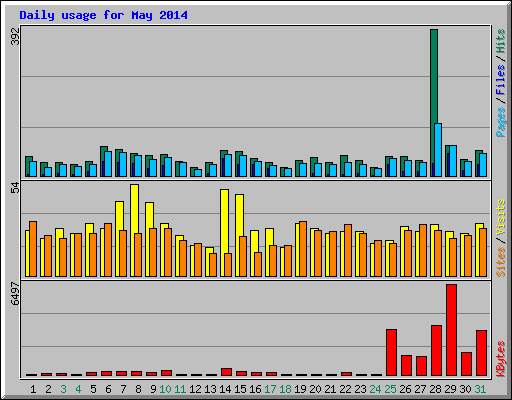The width and height of the screenshot is (512, 400).
Task: Click day label 29 on the axis
Action: pos(450,389)
